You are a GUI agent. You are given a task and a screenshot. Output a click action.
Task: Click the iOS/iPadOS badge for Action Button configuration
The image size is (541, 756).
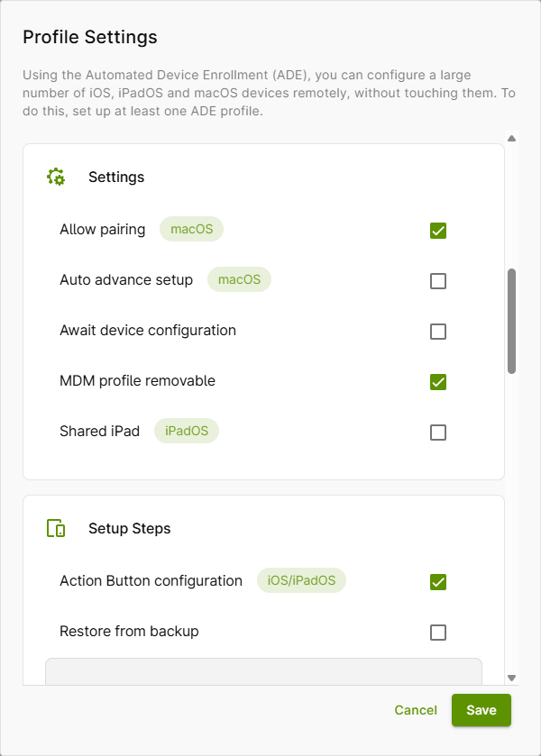click(x=301, y=580)
